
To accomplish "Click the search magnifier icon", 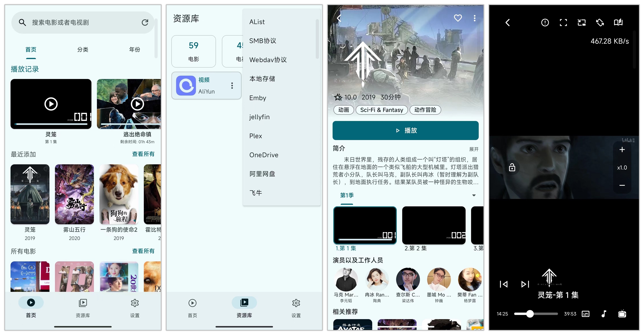I will click(23, 23).
